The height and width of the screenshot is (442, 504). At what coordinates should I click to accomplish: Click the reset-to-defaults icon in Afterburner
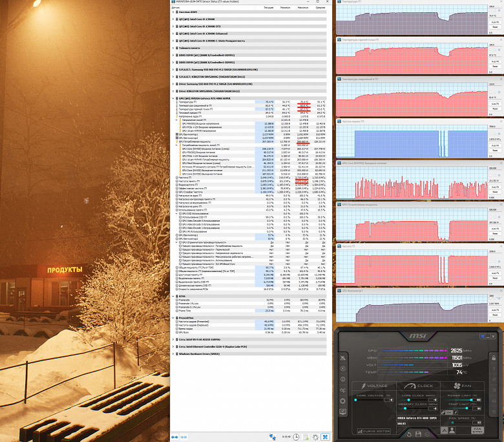(409, 435)
